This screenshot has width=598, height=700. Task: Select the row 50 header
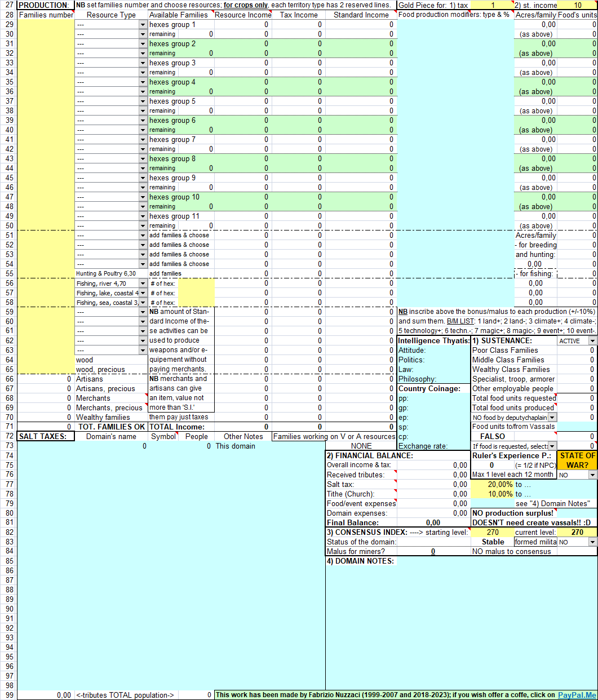click(x=8, y=226)
